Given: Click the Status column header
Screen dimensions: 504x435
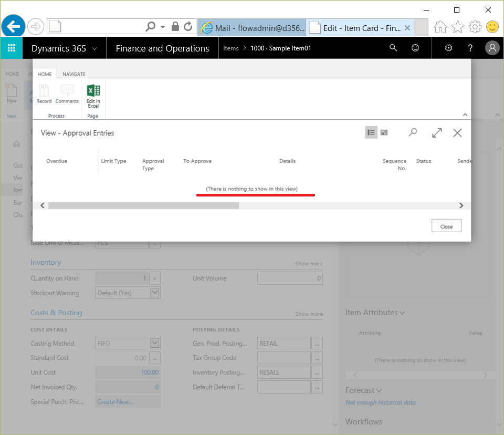Looking at the screenshot, I should (x=423, y=161).
